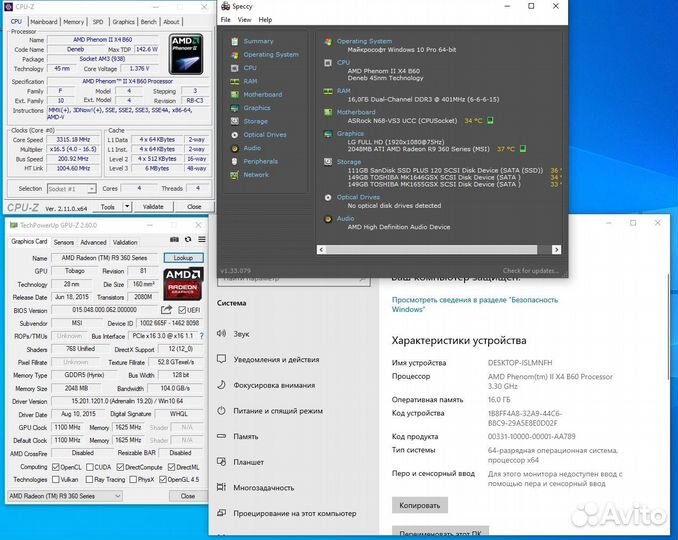The width and height of the screenshot is (678, 540).
Task: Click the BIOS export share icon in GPU-Z
Action: pos(166,310)
